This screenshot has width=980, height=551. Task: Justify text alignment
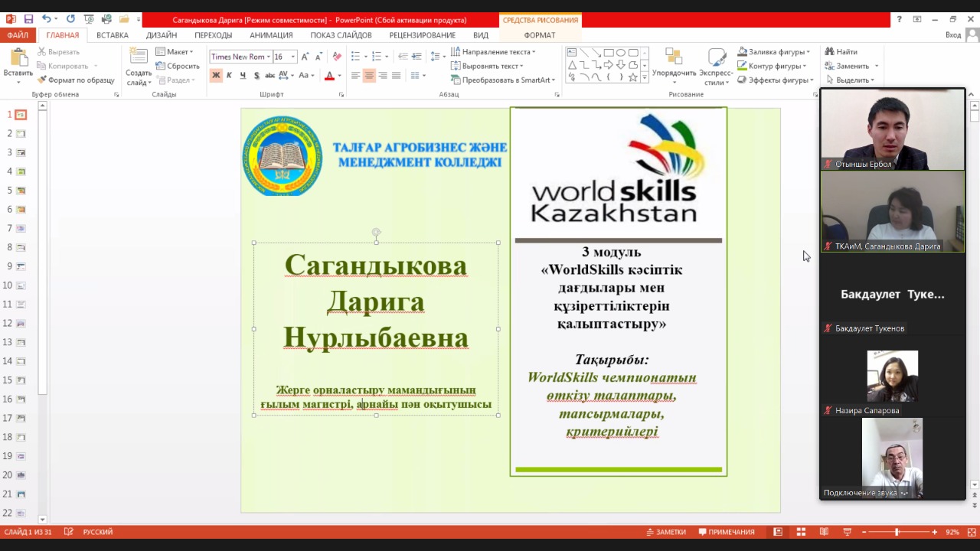[396, 76]
